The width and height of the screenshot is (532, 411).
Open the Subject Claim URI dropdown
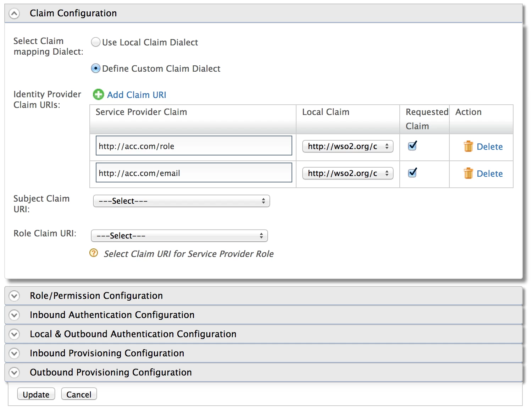[x=182, y=201]
